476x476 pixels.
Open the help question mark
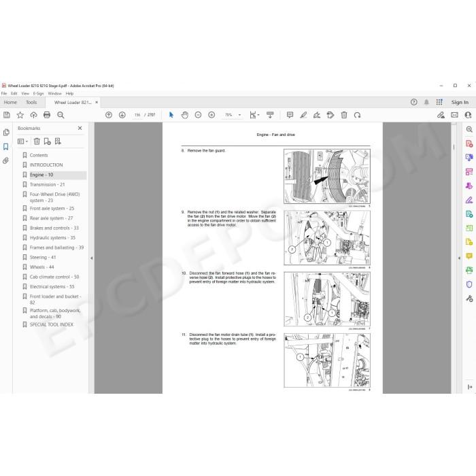[x=413, y=102]
